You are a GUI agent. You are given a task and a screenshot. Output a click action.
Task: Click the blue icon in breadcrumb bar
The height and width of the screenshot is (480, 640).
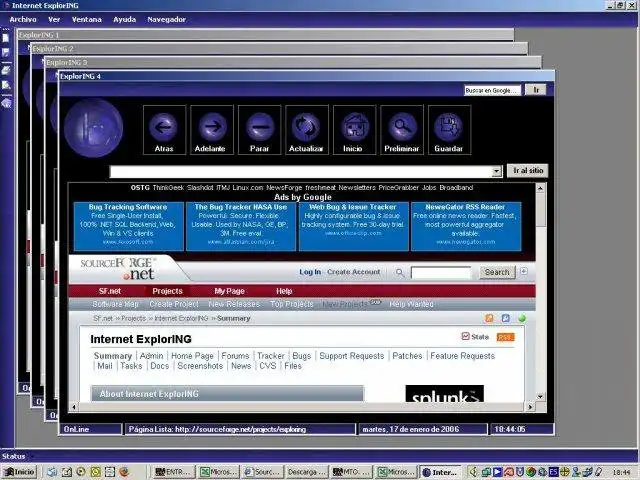point(505,318)
